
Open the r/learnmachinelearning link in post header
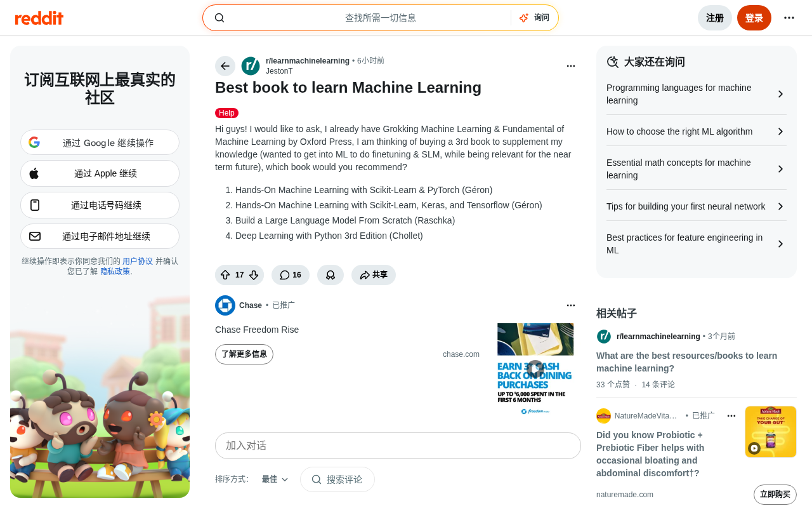pyautogui.click(x=308, y=61)
